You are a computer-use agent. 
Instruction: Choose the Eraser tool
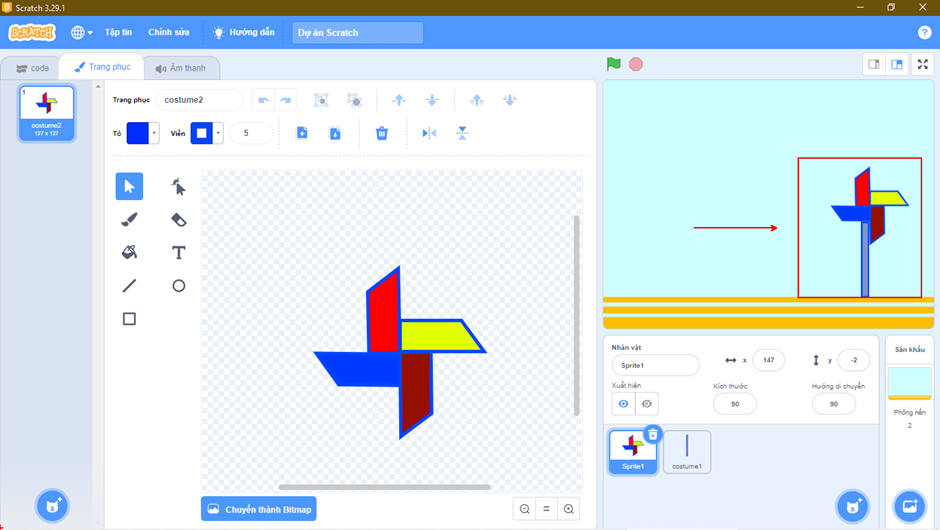click(x=178, y=219)
